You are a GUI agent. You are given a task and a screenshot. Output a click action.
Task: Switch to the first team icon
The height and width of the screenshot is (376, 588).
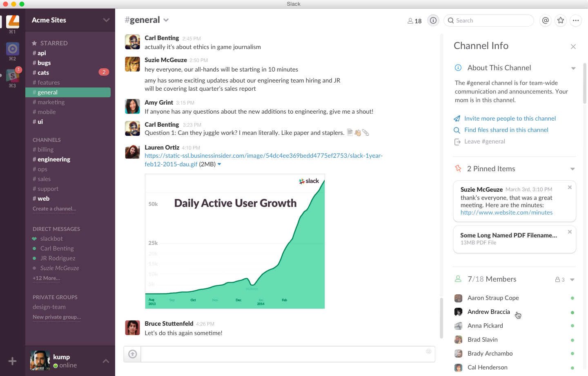pyautogui.click(x=13, y=22)
